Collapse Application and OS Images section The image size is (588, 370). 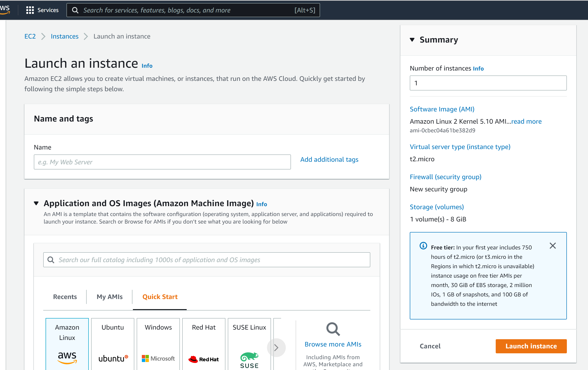pyautogui.click(x=36, y=203)
